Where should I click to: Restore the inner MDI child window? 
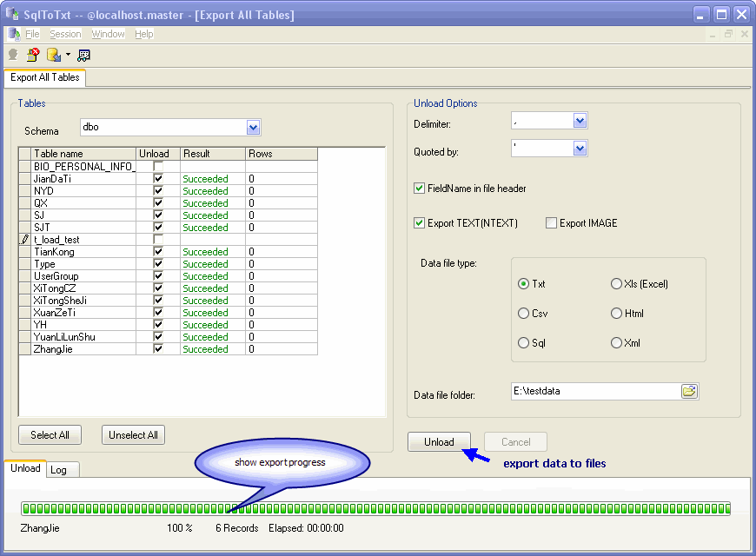pos(728,34)
